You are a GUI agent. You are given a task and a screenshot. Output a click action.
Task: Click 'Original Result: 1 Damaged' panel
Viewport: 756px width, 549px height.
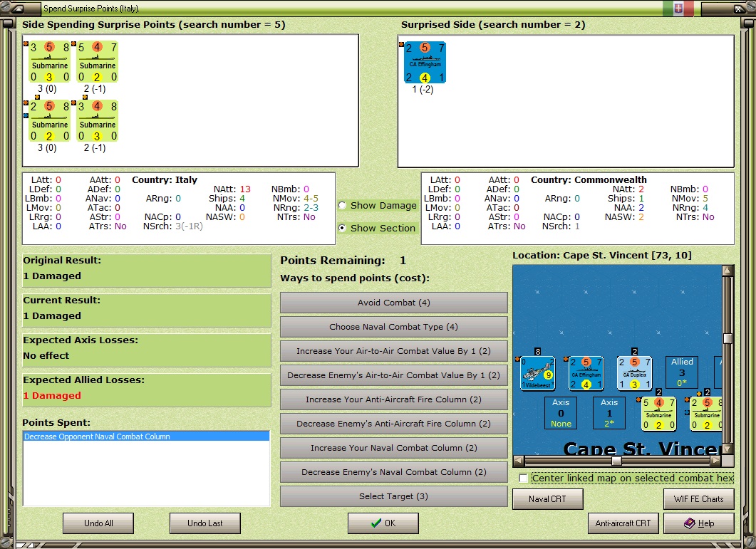click(x=147, y=271)
